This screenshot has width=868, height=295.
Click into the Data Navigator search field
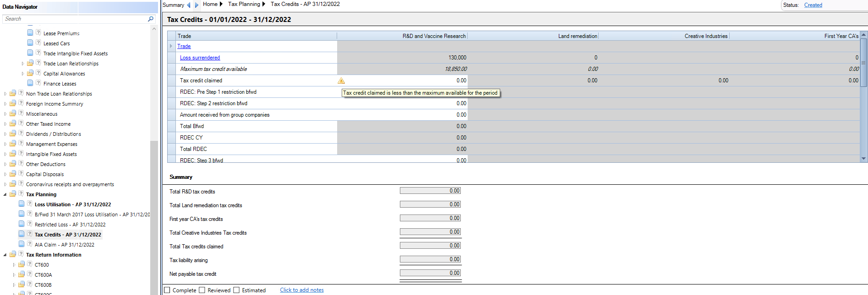pos(76,19)
